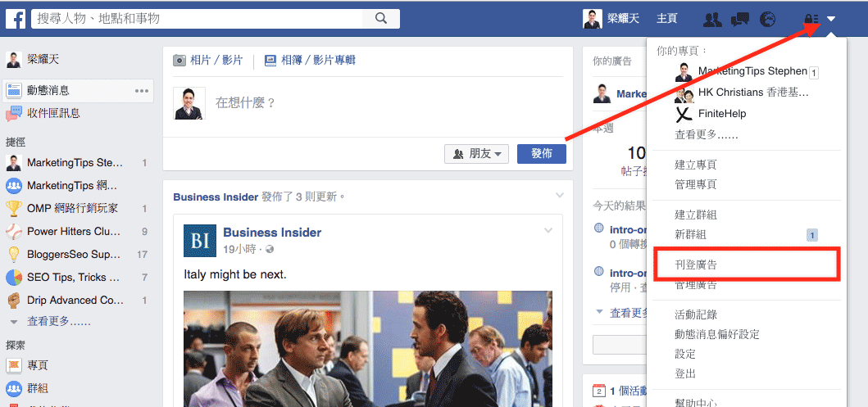
Task: Click the baseball icon of Power Hitters
Action: pyautogui.click(x=13, y=231)
